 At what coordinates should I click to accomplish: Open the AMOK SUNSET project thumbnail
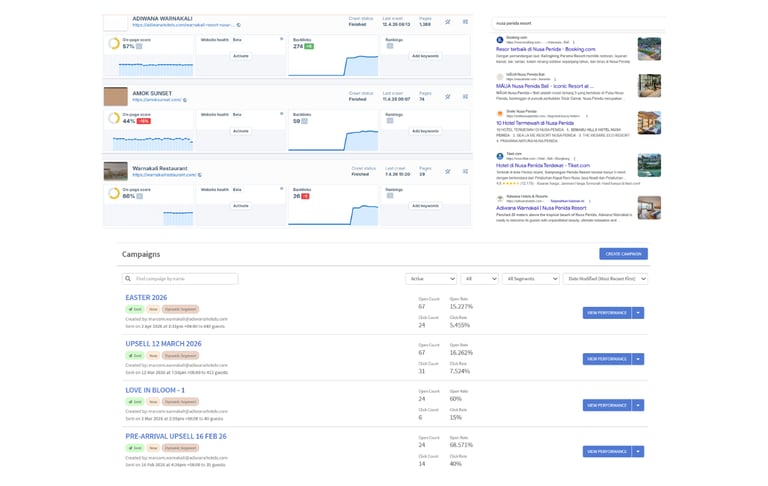(116, 97)
